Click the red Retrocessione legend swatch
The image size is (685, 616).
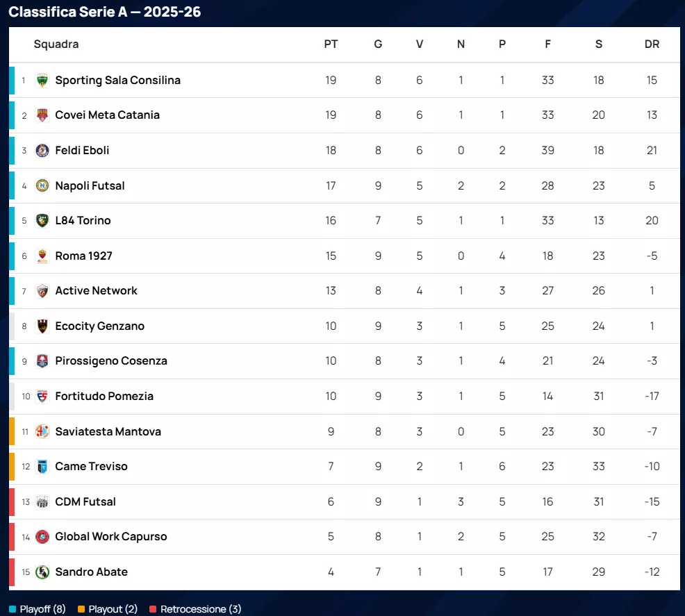point(153,609)
